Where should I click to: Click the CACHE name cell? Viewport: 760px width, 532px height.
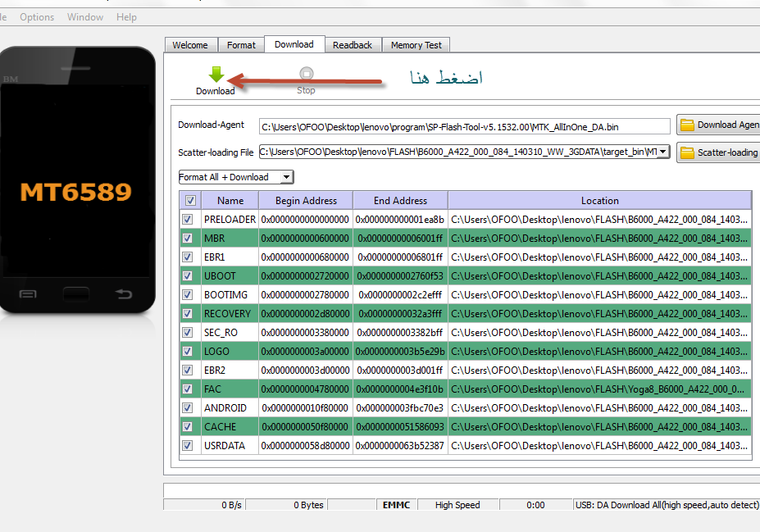pos(230,427)
